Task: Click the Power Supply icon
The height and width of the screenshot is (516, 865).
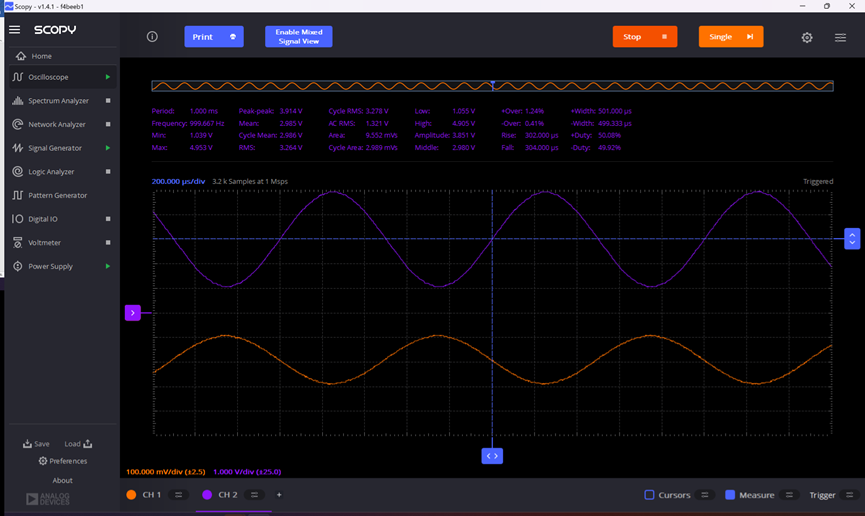Action: coord(18,267)
